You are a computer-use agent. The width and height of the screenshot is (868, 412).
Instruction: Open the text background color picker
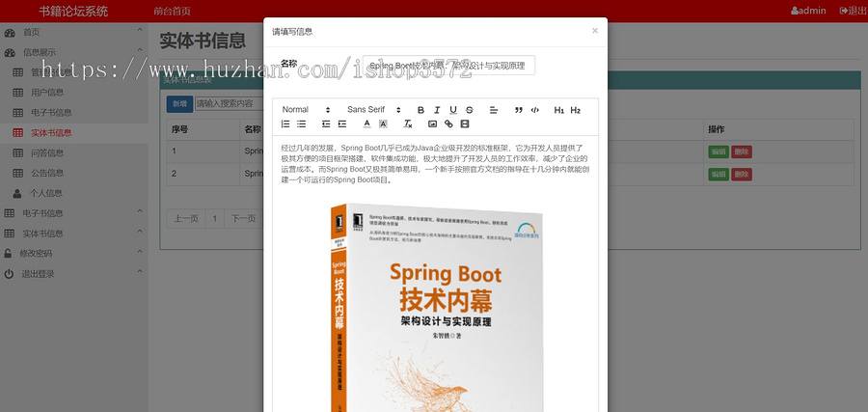click(x=383, y=124)
